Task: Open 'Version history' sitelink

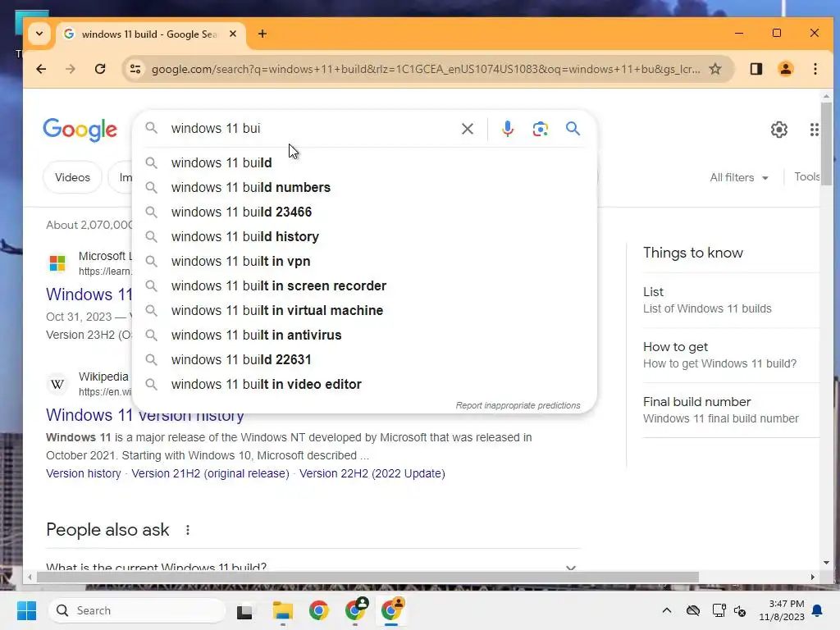Action: click(84, 473)
